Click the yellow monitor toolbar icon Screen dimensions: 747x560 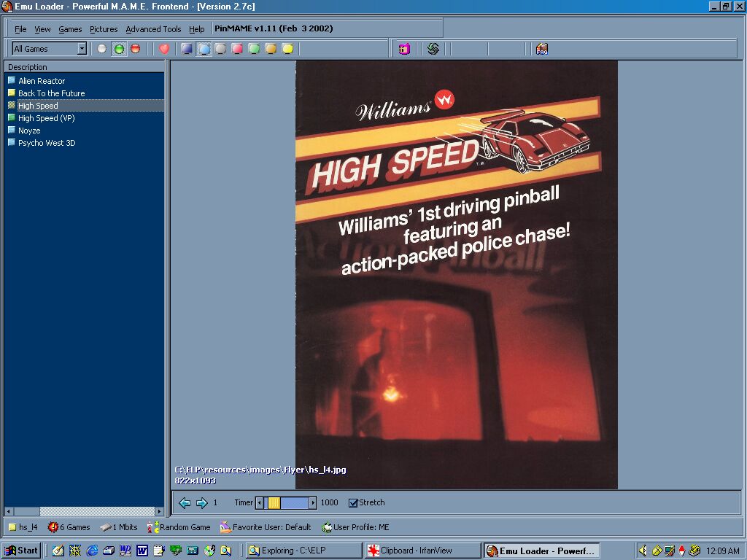(287, 49)
